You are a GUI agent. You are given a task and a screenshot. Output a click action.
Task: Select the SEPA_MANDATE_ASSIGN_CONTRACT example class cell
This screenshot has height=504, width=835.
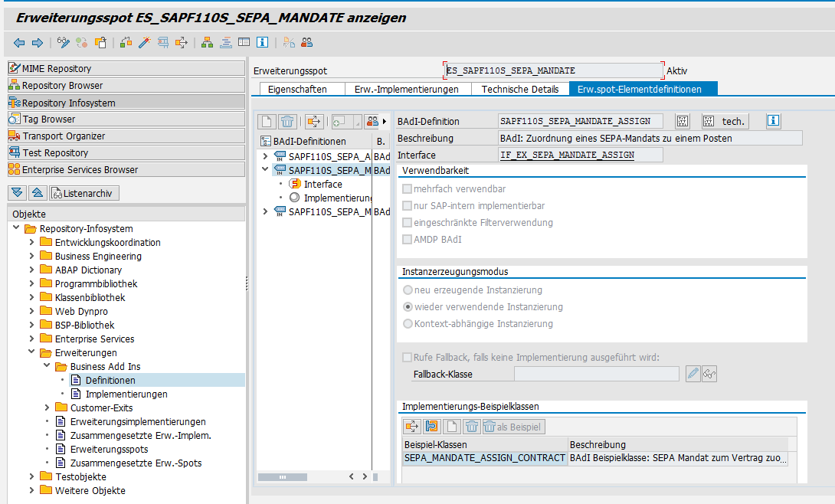click(484, 459)
